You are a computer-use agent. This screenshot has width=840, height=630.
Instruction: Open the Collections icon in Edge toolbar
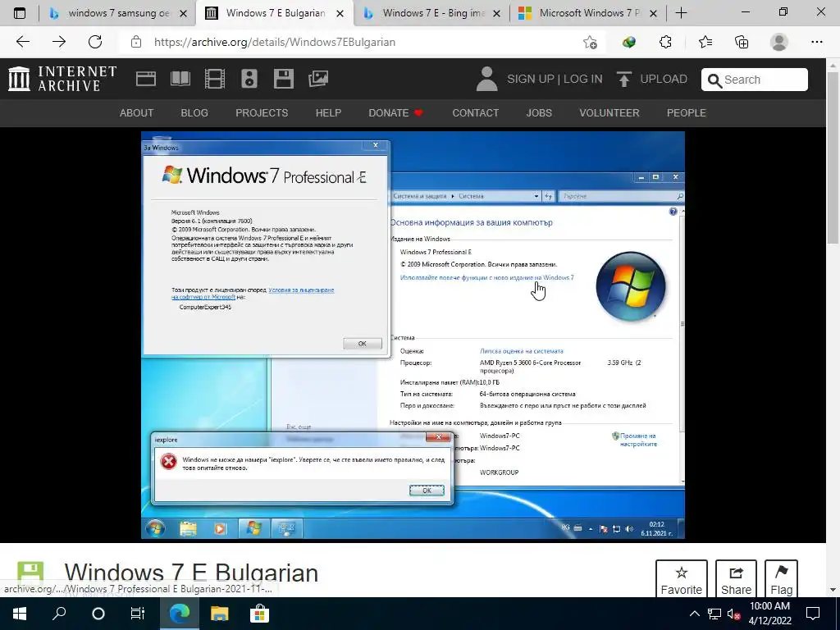(x=742, y=42)
